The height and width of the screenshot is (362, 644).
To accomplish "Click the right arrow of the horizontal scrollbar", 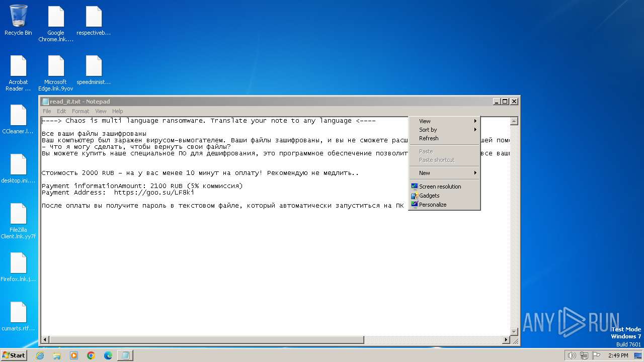I will click(x=506, y=340).
